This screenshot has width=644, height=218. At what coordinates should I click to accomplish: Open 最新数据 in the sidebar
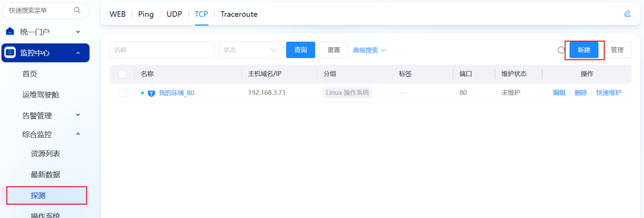[x=45, y=174]
